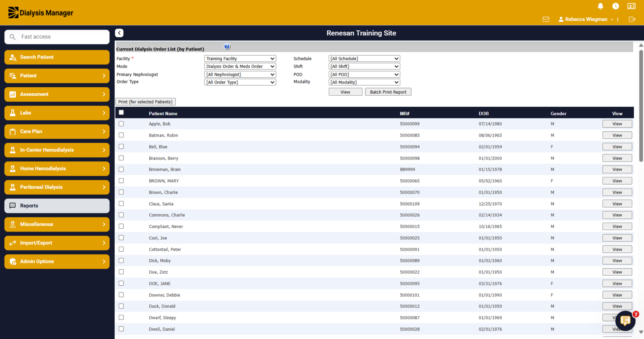Open the mail envelope icon

546,19
